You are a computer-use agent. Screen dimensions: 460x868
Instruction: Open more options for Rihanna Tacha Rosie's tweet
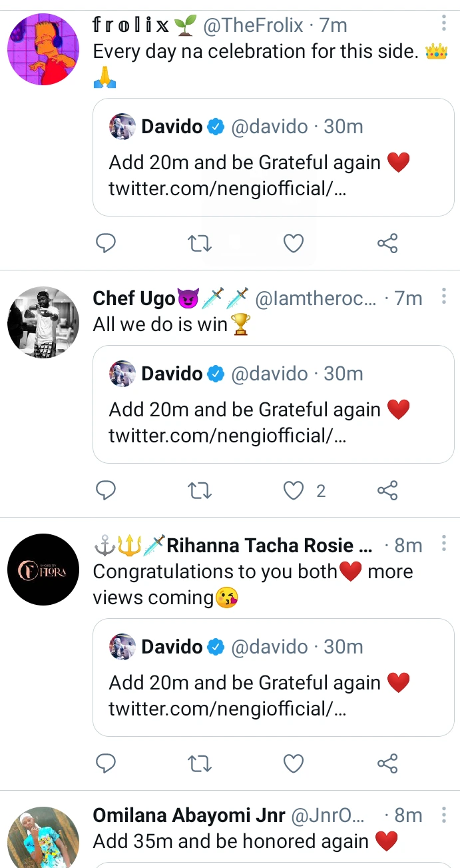444,544
